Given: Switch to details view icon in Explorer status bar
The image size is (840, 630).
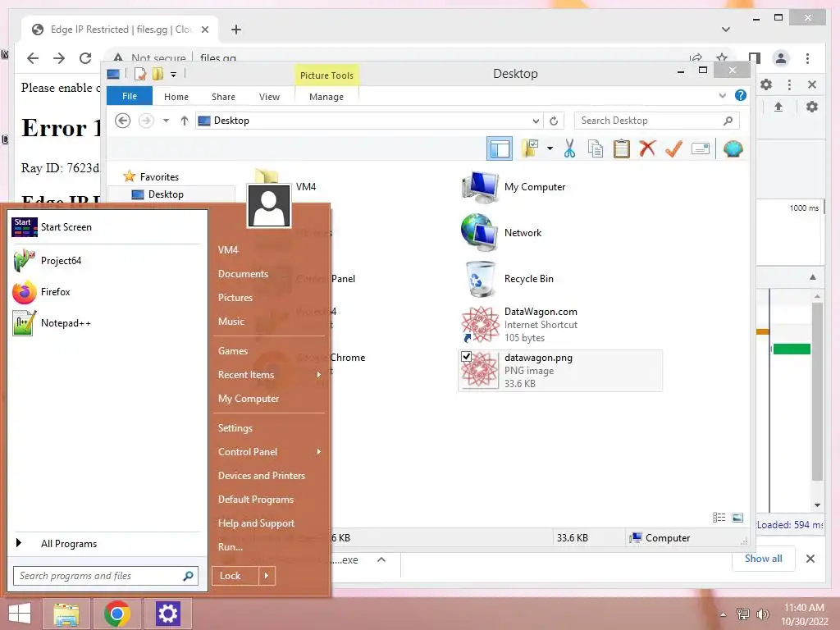Looking at the screenshot, I should point(719,517).
